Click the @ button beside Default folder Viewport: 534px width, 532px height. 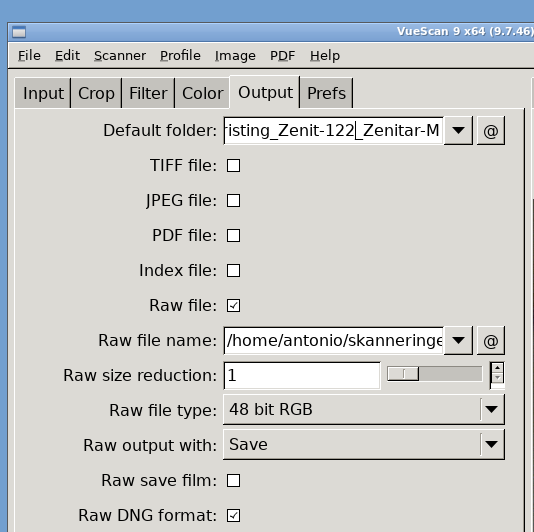click(491, 131)
